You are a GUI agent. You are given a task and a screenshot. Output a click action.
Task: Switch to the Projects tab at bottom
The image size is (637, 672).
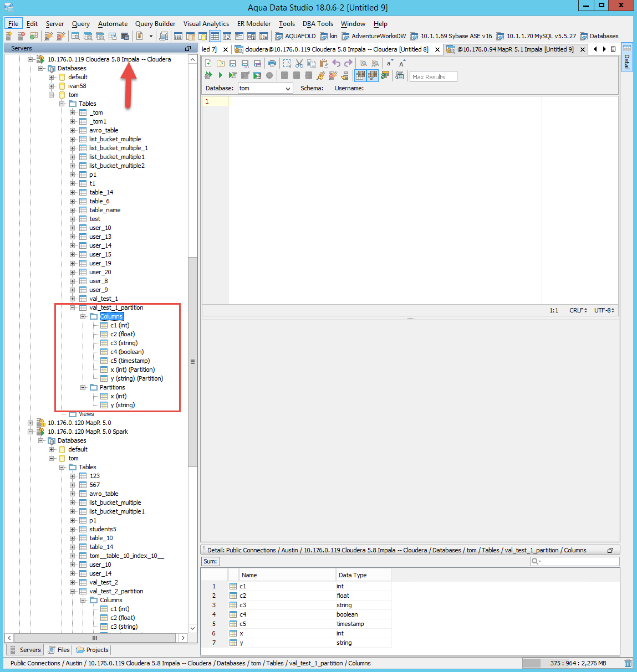tap(93, 650)
